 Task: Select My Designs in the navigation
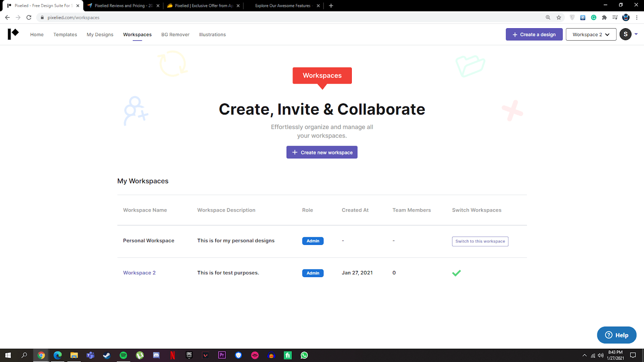(x=100, y=35)
